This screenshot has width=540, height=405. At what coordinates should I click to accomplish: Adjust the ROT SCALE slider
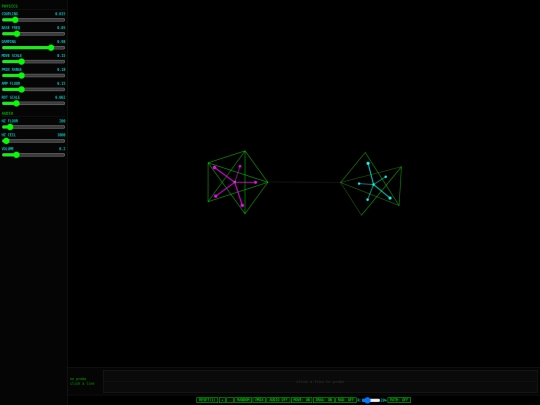point(33,103)
